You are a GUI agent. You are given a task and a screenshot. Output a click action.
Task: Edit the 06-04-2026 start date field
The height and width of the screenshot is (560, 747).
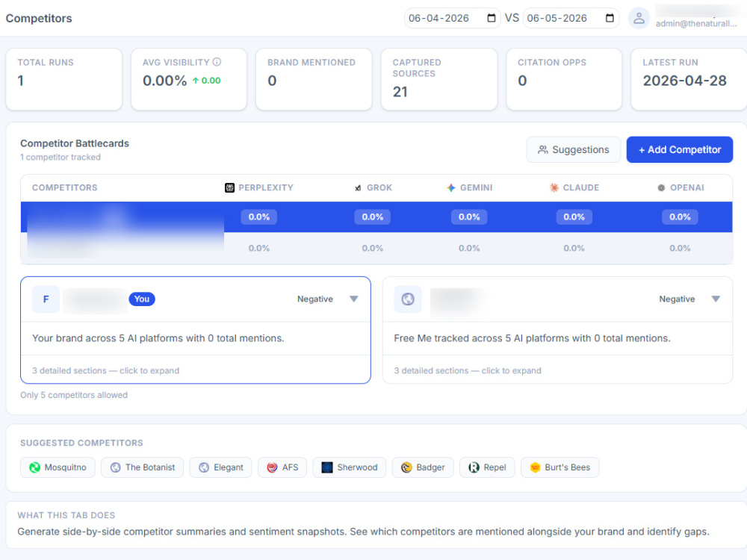point(453,18)
